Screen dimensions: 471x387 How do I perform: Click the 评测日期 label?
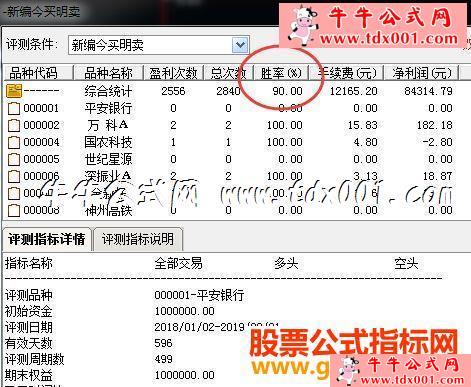(x=29, y=327)
